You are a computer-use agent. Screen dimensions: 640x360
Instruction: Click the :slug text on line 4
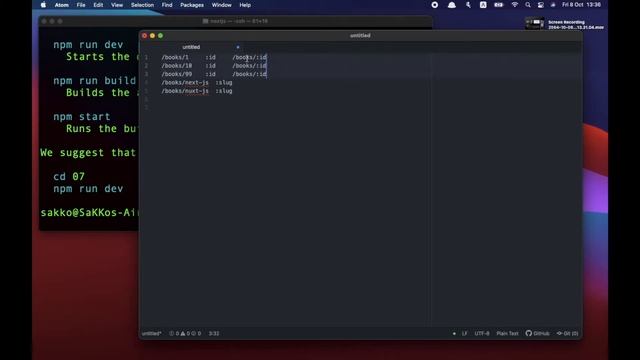[x=224, y=82]
